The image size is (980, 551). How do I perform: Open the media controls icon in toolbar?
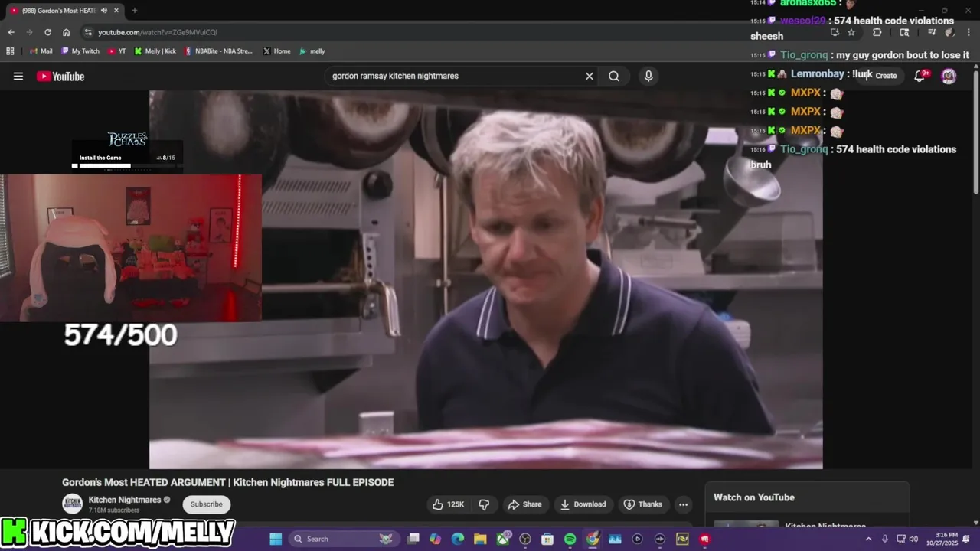coord(932,32)
